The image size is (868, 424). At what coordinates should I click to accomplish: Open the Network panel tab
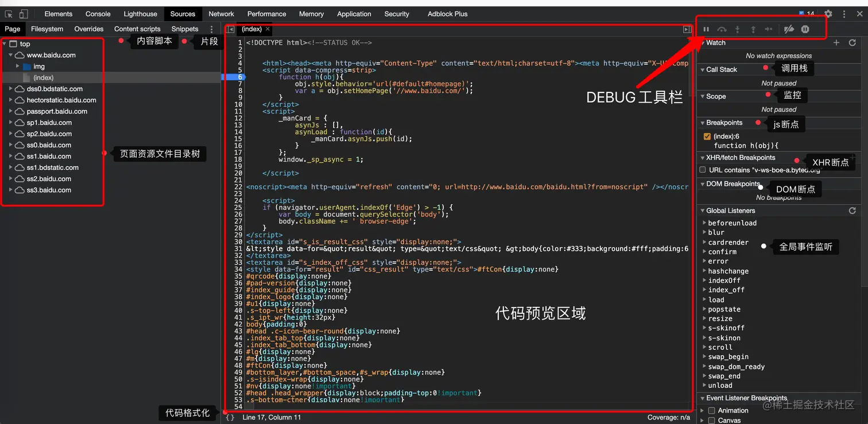(x=221, y=14)
